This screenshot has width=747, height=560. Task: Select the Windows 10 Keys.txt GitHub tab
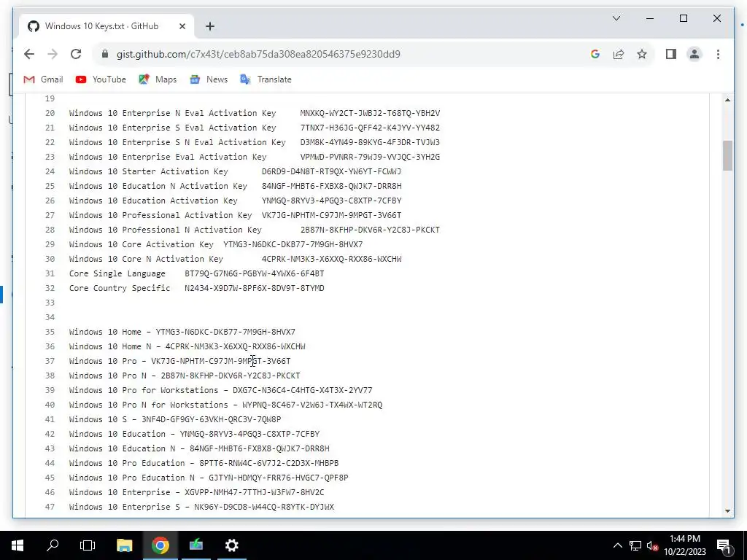(107, 26)
